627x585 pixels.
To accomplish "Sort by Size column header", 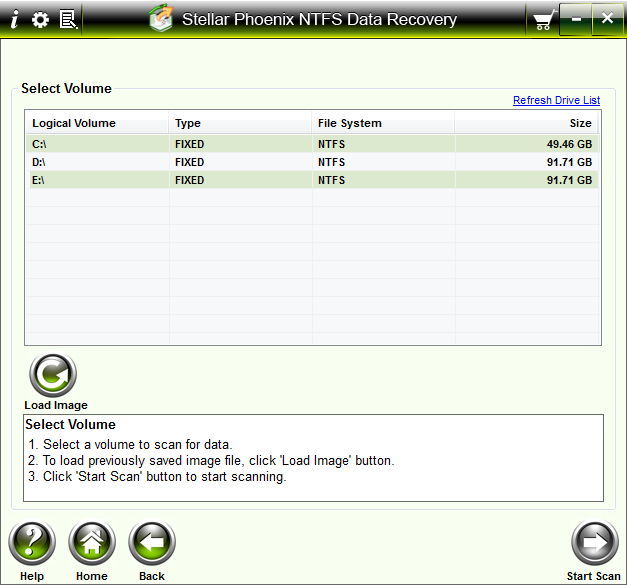I will [x=526, y=123].
